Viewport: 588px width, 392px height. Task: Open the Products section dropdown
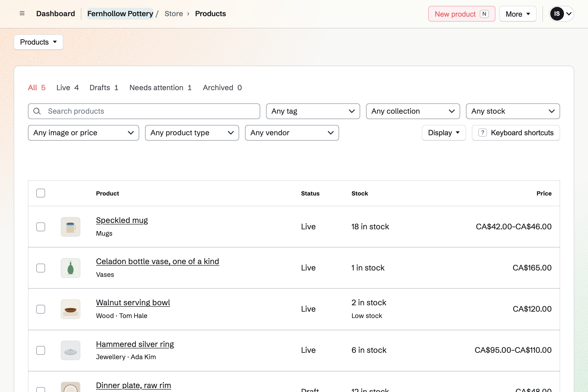[38, 42]
